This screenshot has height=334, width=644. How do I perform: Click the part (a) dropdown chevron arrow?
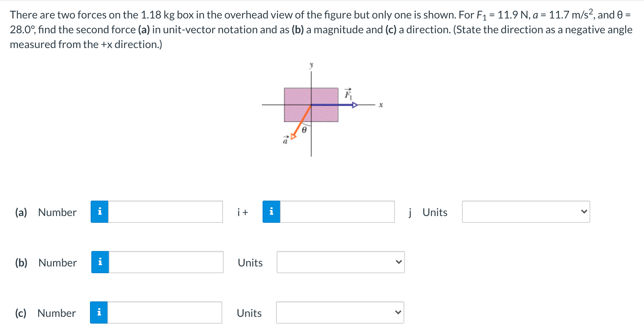click(x=584, y=212)
